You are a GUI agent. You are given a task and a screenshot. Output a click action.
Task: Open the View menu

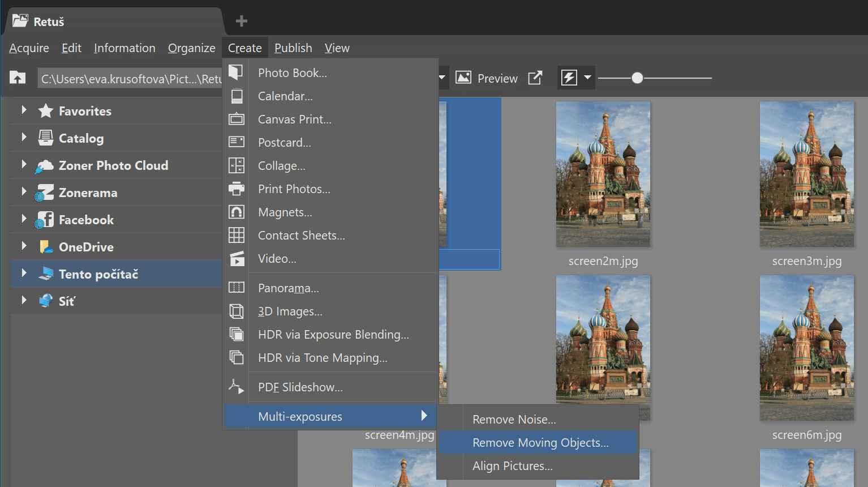[337, 48]
